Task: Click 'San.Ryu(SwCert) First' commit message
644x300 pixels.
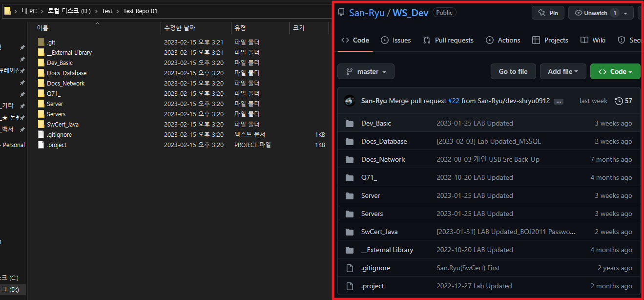Action: click(x=468, y=268)
